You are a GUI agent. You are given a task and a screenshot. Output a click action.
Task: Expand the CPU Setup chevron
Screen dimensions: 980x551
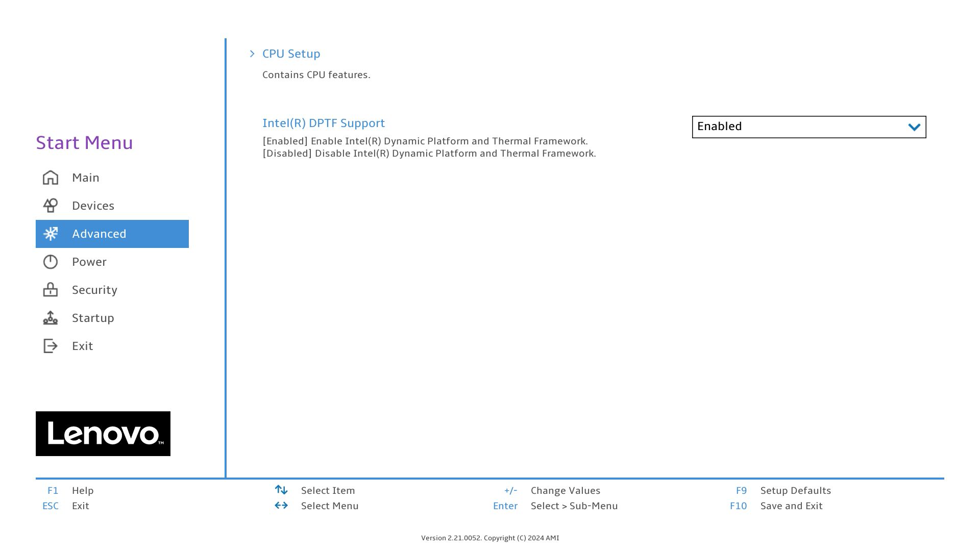pos(252,54)
